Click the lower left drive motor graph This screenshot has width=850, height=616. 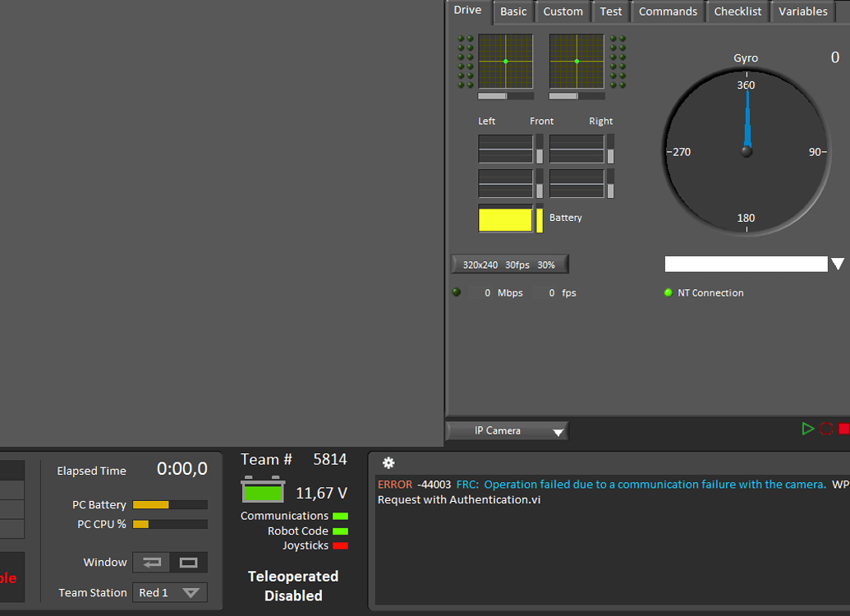(505, 183)
